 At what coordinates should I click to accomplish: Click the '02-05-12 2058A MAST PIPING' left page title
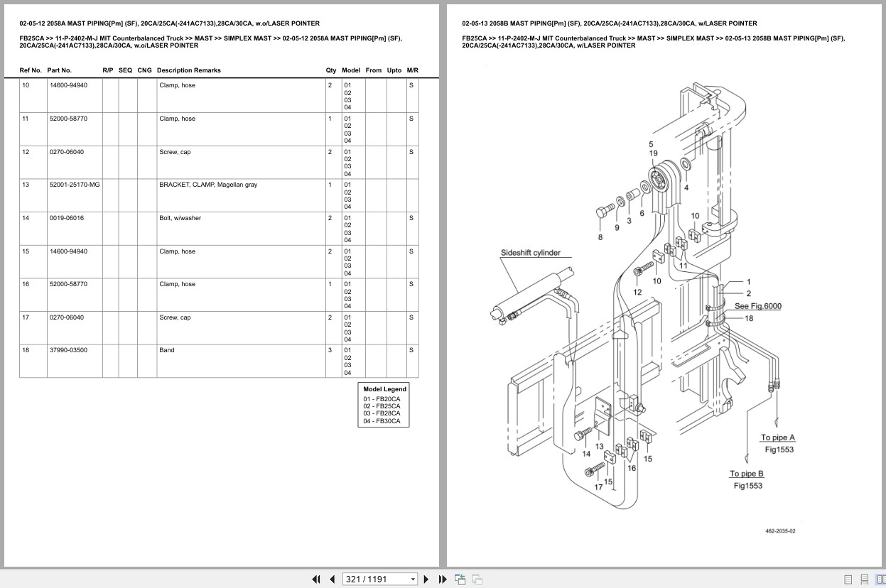tap(169, 23)
